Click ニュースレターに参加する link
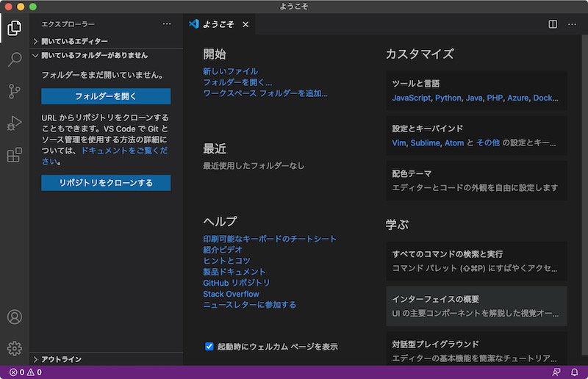This screenshot has width=588, height=379. (x=249, y=305)
